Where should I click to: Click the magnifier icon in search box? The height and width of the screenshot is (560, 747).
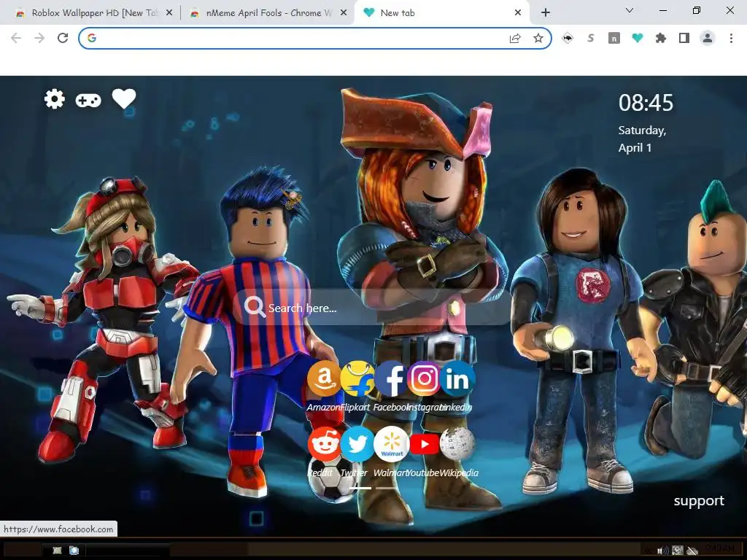coord(255,307)
